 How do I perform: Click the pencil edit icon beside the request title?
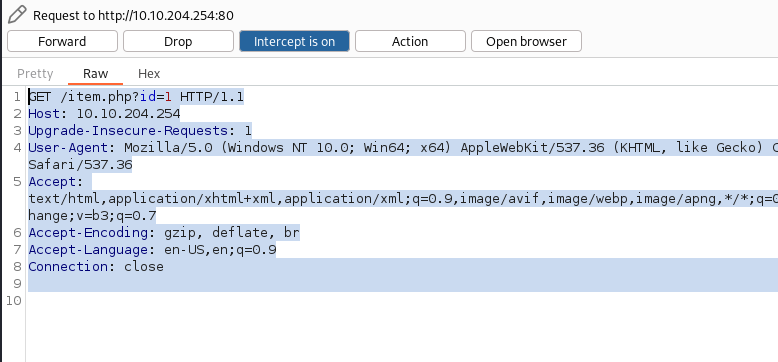(x=17, y=14)
